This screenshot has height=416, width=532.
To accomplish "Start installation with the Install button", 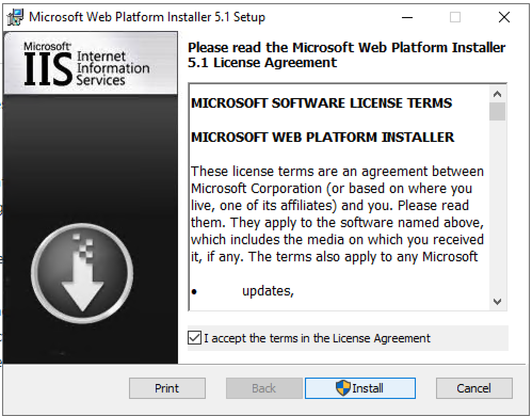I will 360,388.
